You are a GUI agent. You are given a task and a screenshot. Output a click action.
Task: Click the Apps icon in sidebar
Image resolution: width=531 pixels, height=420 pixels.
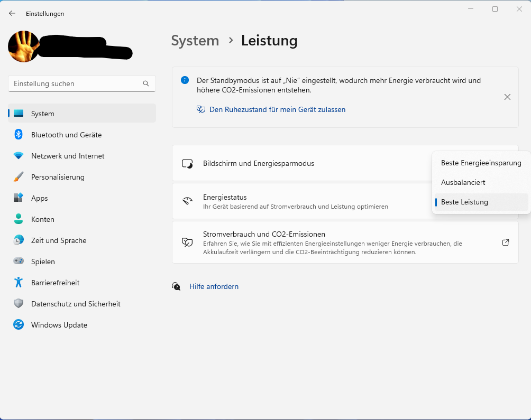coord(19,198)
